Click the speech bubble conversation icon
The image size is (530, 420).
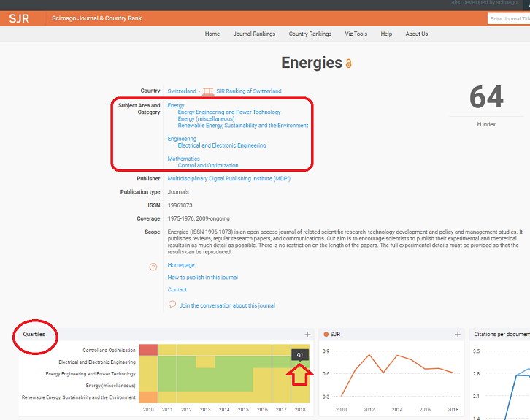pyautogui.click(x=172, y=305)
